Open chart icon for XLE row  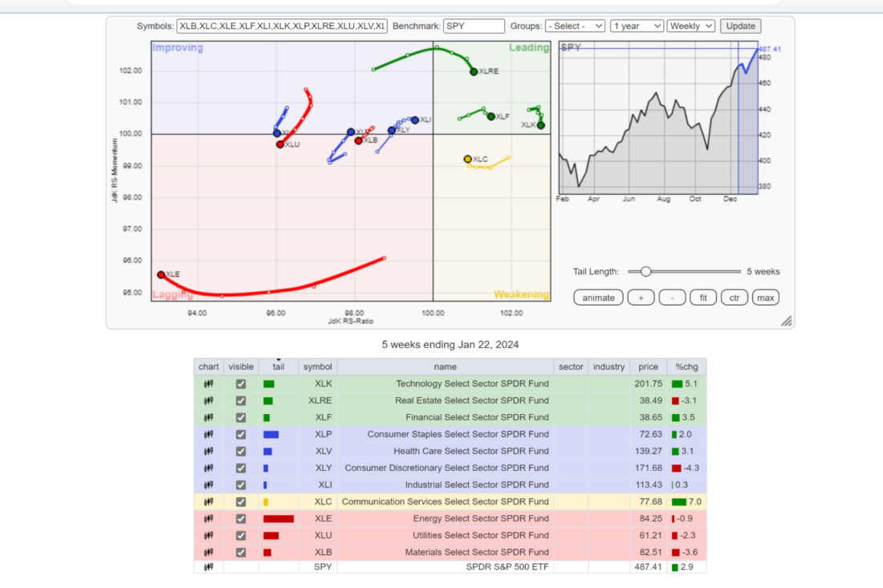pos(209,519)
